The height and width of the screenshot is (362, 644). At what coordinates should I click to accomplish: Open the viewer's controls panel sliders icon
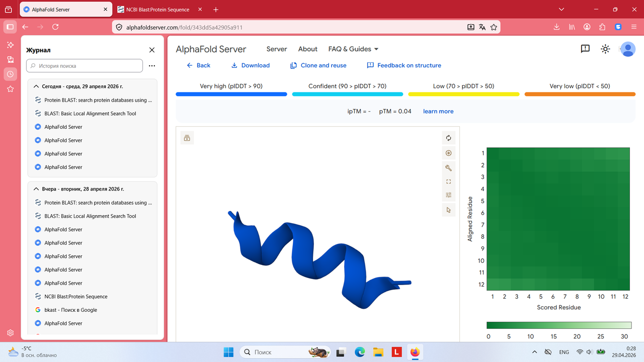tap(449, 195)
